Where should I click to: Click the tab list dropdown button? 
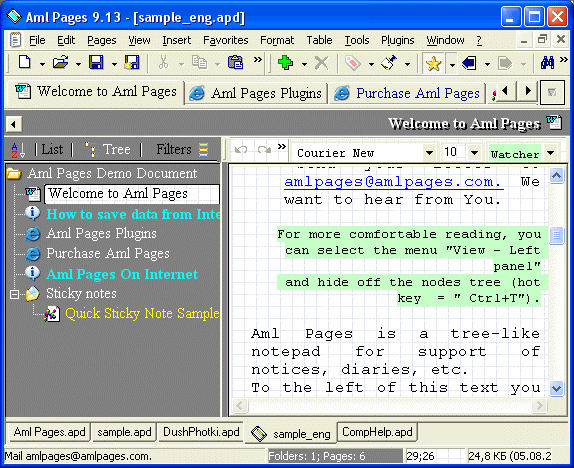(552, 93)
